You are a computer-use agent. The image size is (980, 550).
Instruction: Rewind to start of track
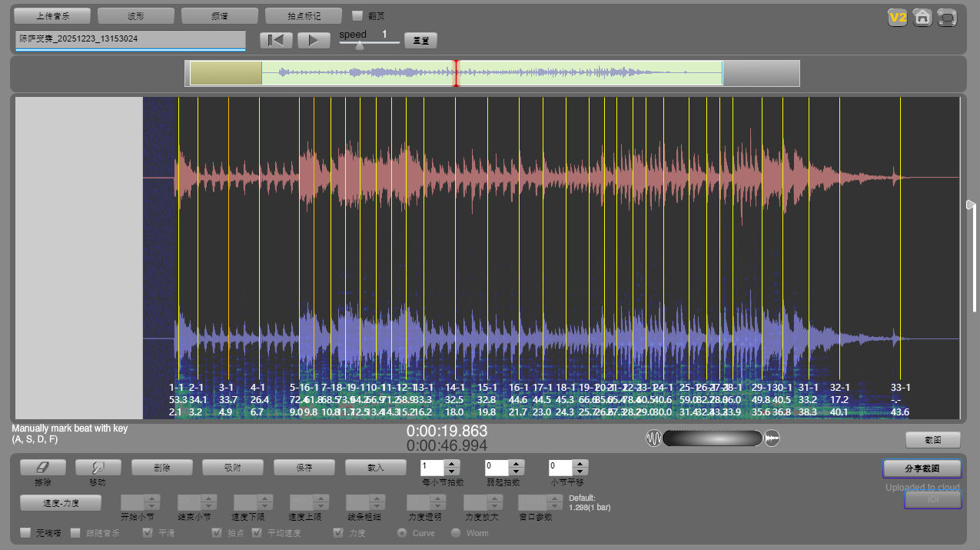click(x=276, y=41)
